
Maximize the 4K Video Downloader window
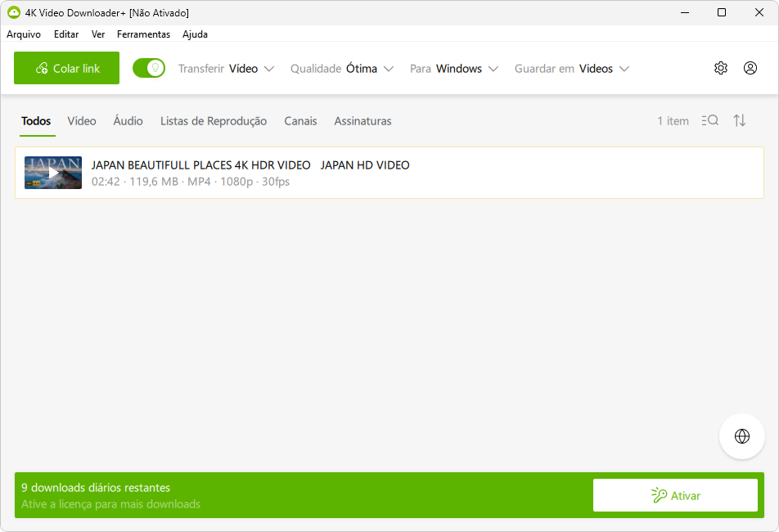[x=722, y=12]
